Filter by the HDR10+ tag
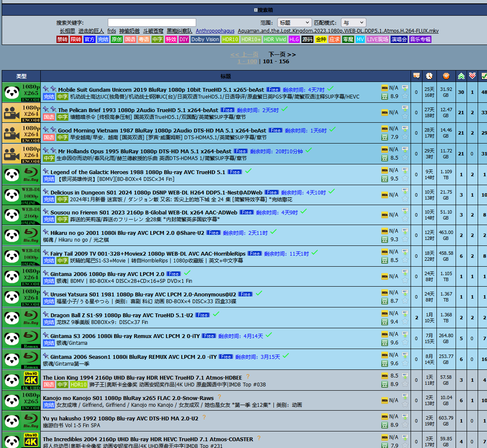Viewport: 487px width, 448px height. [x=251, y=39]
